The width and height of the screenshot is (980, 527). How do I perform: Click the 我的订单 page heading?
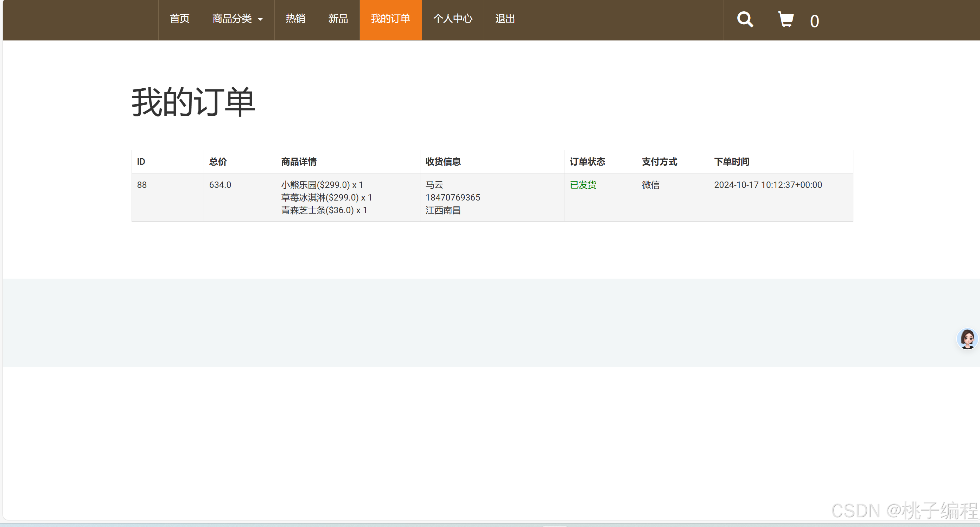[193, 102]
